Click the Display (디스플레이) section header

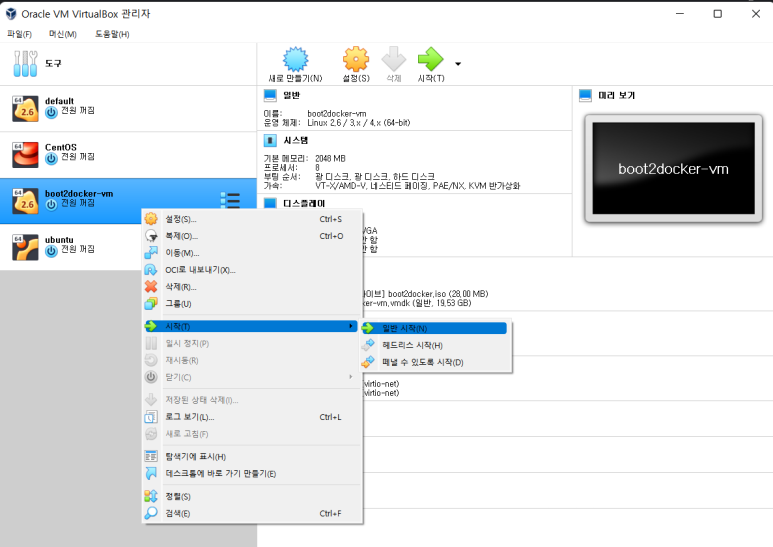pos(304,203)
